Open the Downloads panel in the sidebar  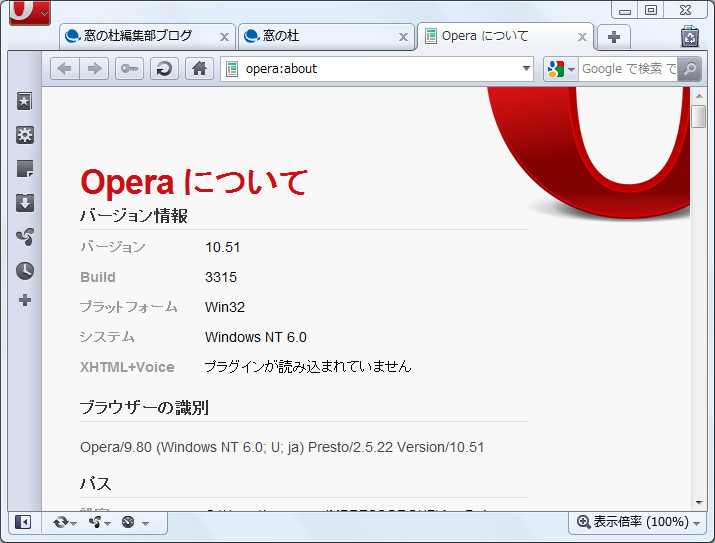click(25, 203)
